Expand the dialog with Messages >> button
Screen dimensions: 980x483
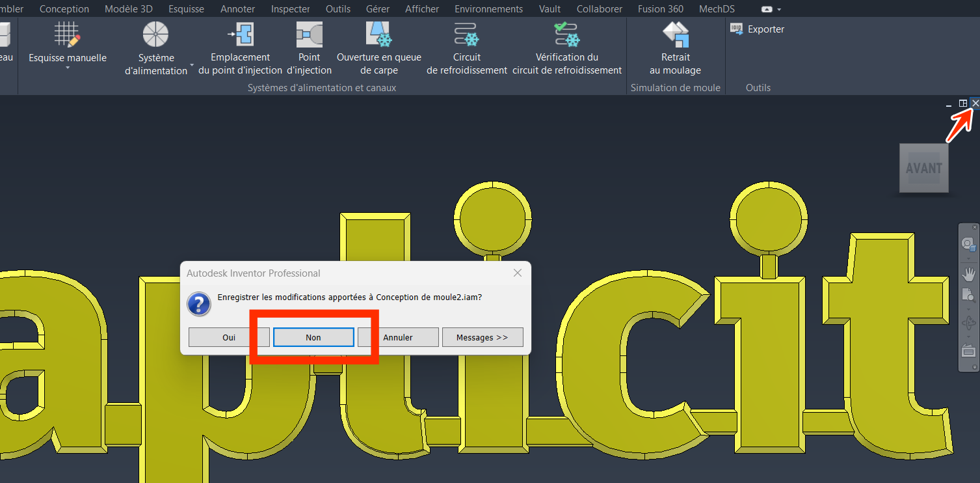coord(482,337)
